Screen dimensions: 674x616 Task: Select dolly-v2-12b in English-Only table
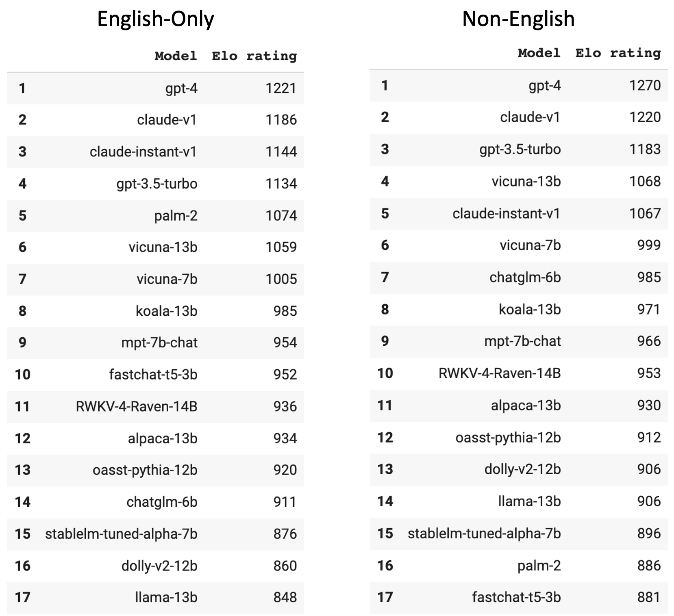click(x=159, y=566)
